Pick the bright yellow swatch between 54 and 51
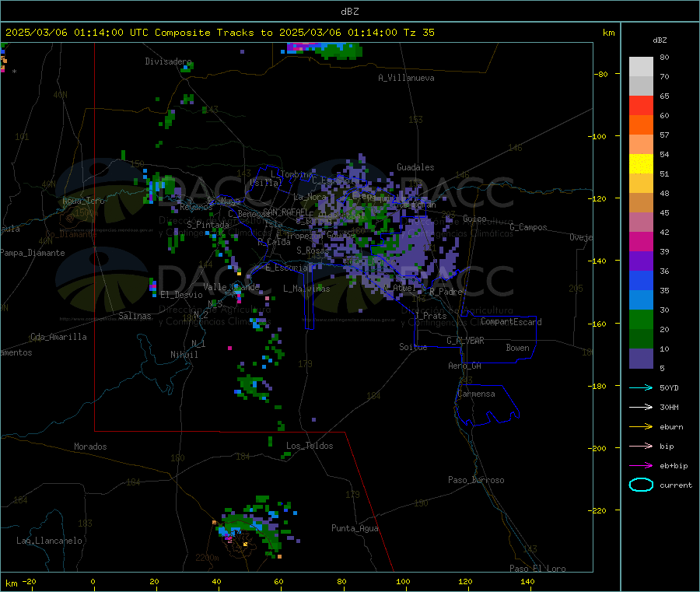700x592 pixels. pos(641,164)
